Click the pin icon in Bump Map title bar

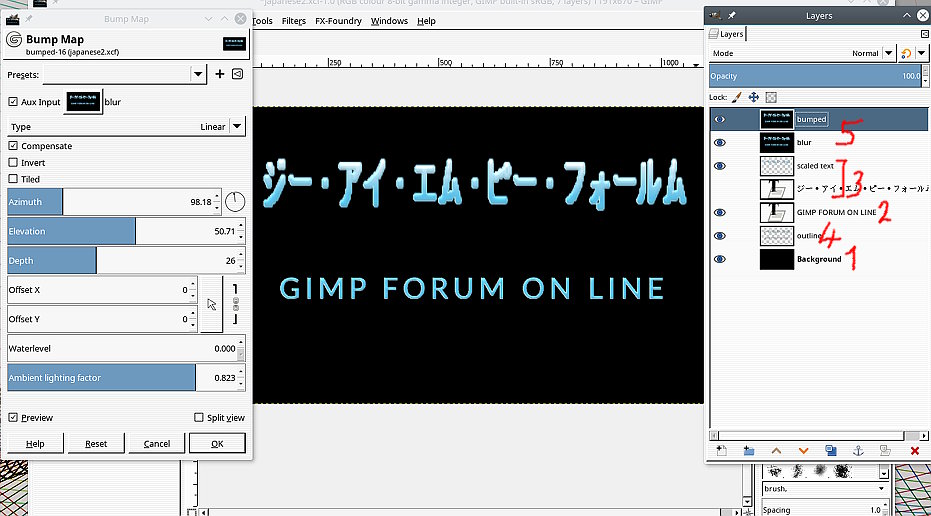point(28,19)
